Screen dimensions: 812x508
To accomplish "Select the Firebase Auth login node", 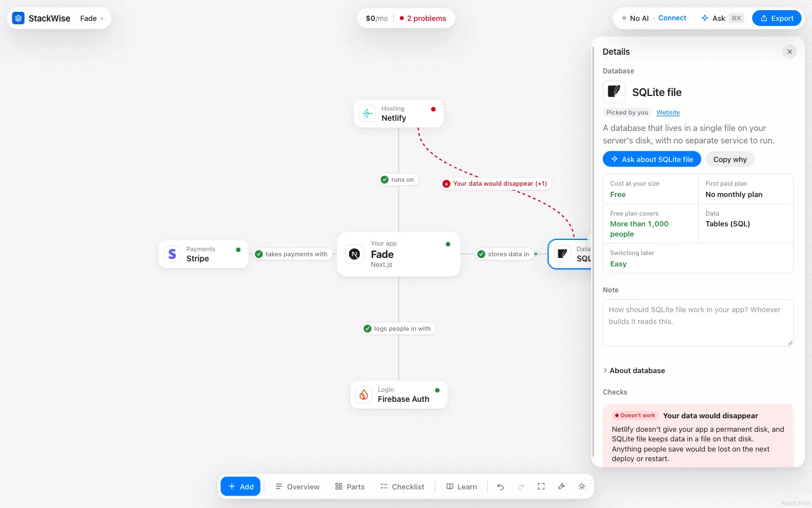I will pyautogui.click(x=399, y=395).
